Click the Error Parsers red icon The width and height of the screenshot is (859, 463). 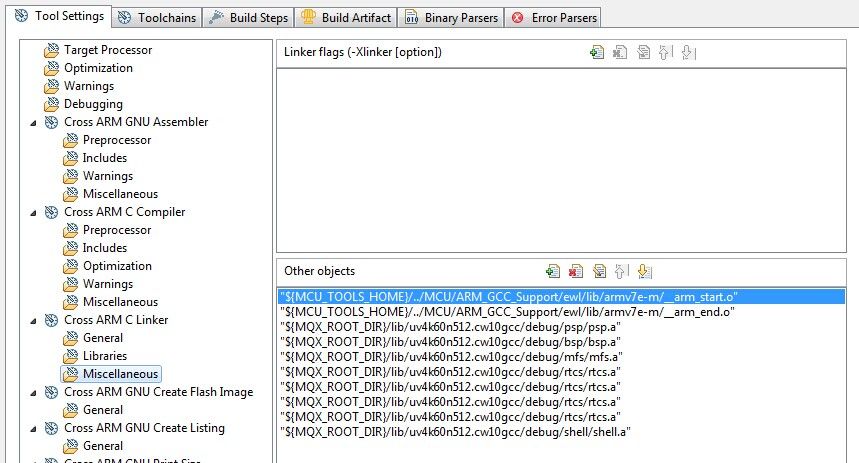[517, 18]
